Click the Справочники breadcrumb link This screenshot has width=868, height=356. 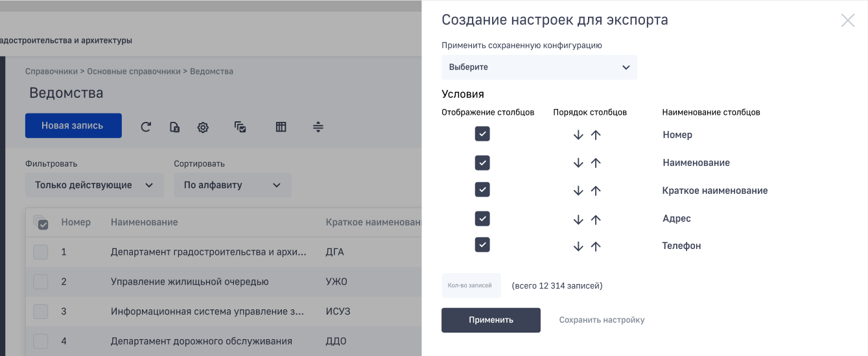pos(51,71)
